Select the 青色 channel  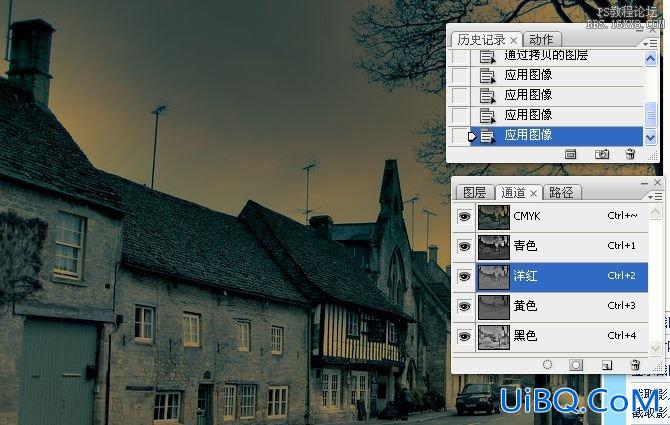point(562,246)
